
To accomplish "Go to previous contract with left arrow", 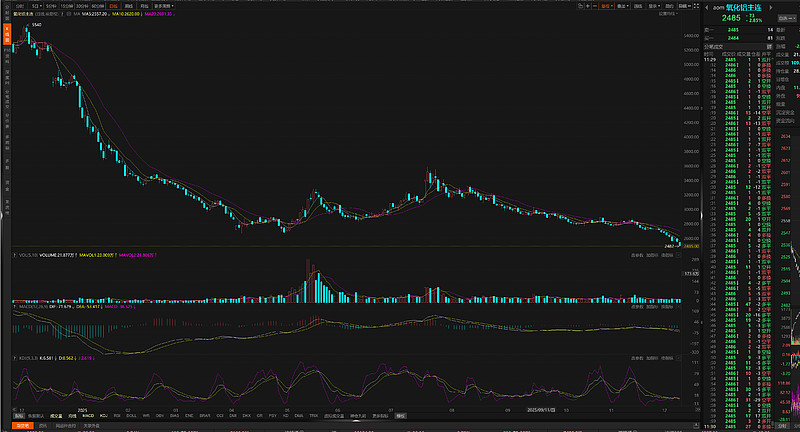I will click(x=707, y=8).
